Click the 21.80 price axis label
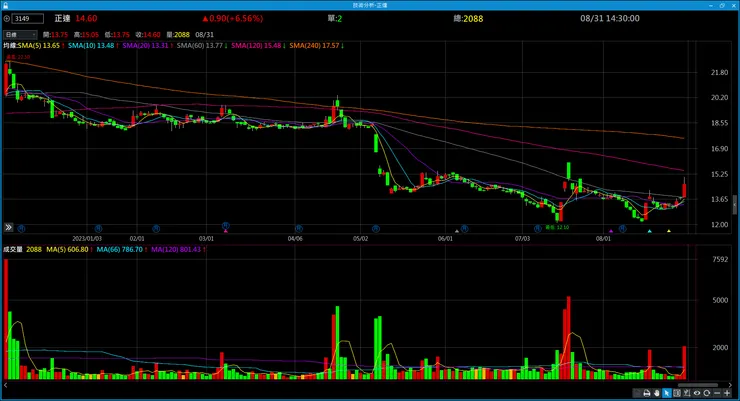This screenshot has height=401, width=740. [719, 73]
